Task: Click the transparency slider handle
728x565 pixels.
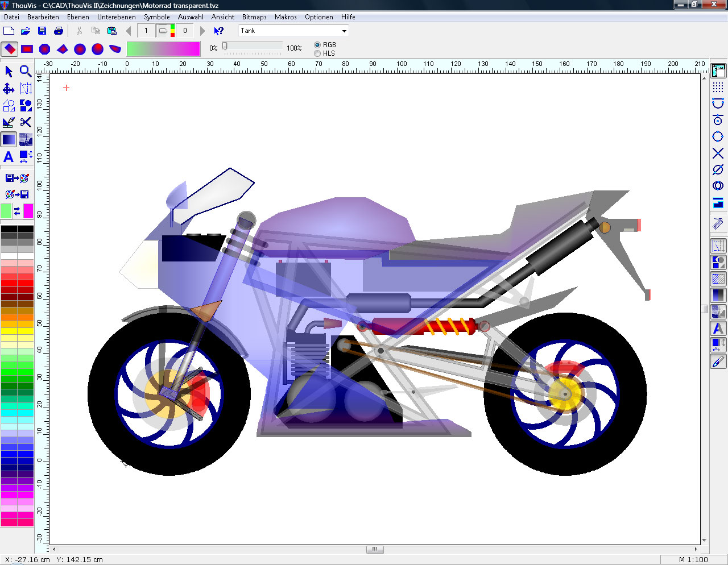Action: pos(225,47)
